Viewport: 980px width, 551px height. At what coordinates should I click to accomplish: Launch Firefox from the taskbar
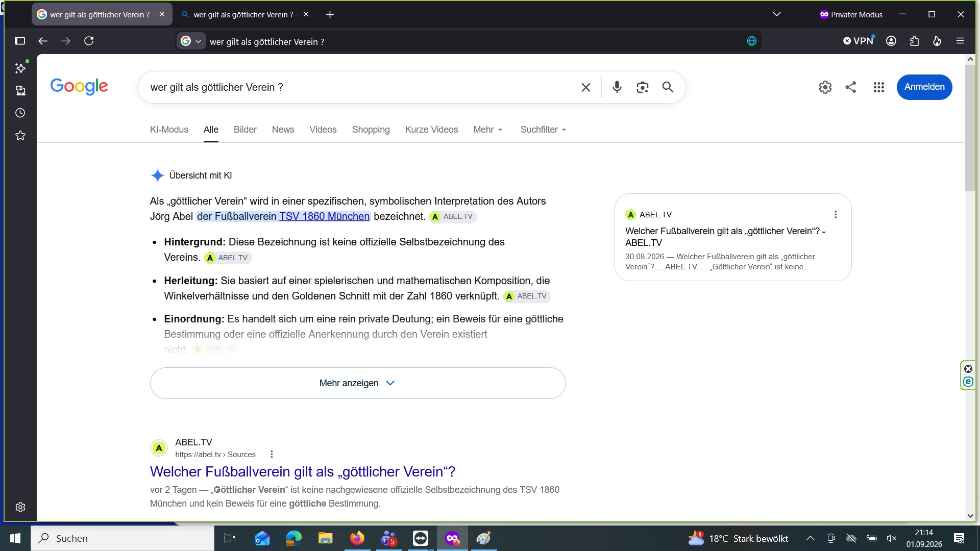pyautogui.click(x=357, y=538)
